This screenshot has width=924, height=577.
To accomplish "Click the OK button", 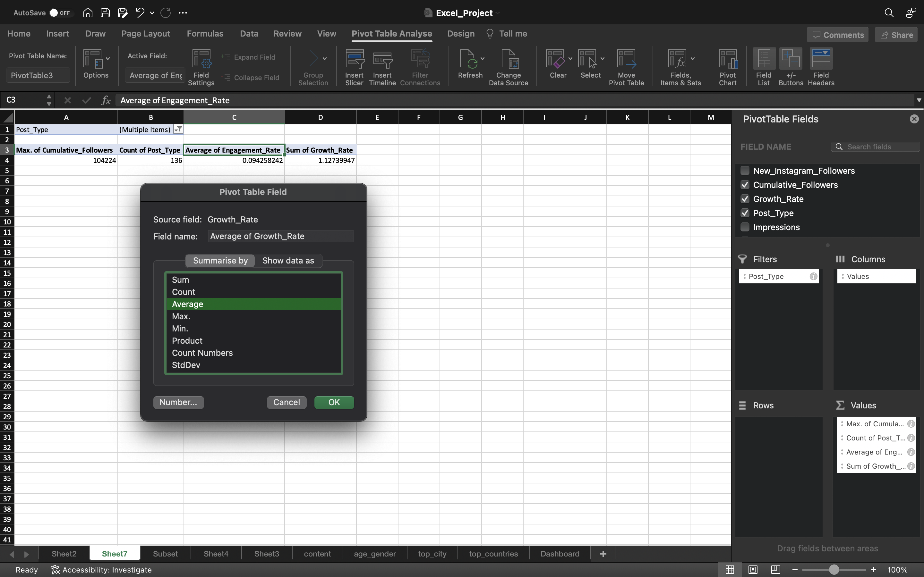I will pos(333,402).
